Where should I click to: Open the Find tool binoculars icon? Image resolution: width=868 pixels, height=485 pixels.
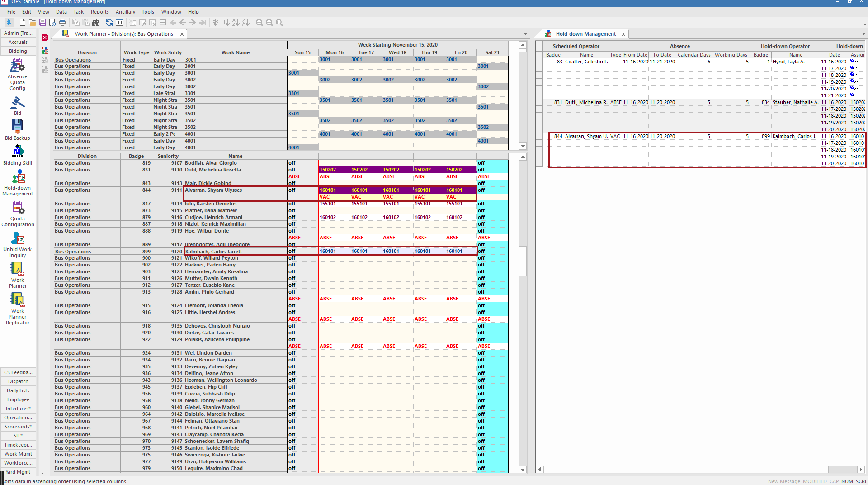pyautogui.click(x=96, y=23)
